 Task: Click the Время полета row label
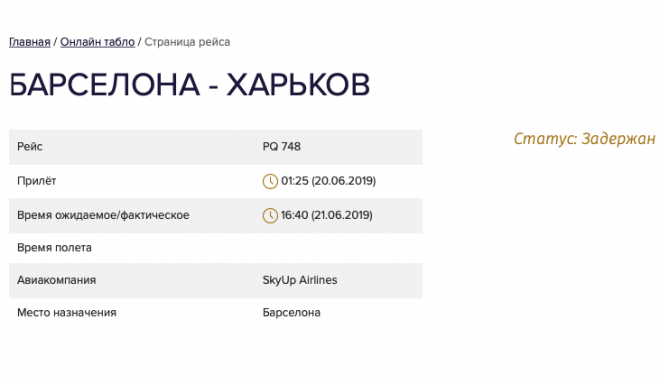[54, 247]
